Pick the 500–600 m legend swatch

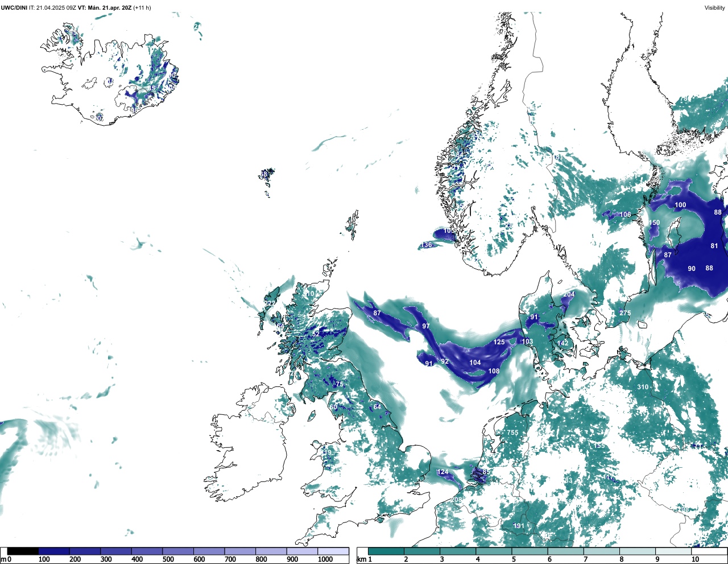point(178,551)
